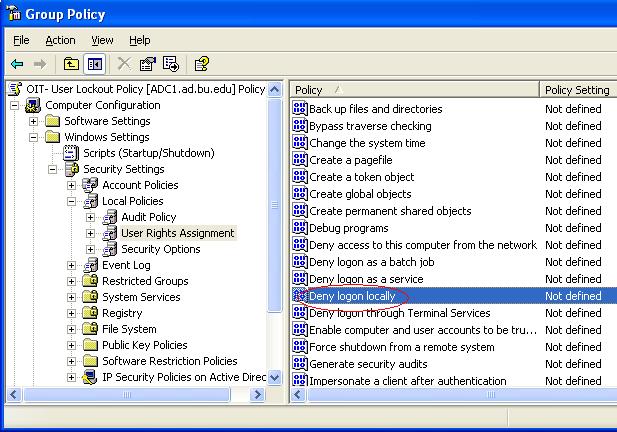Click the Account Policies icon

90,185
